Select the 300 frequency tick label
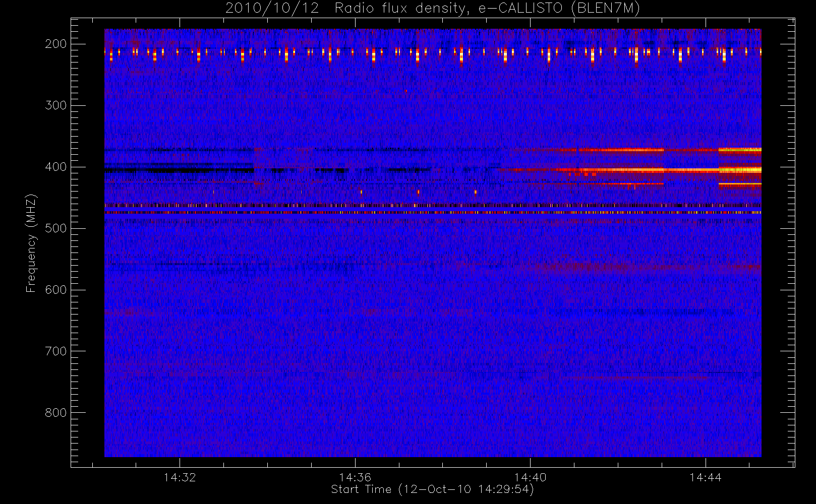The width and height of the screenshot is (816, 504). 55,105
